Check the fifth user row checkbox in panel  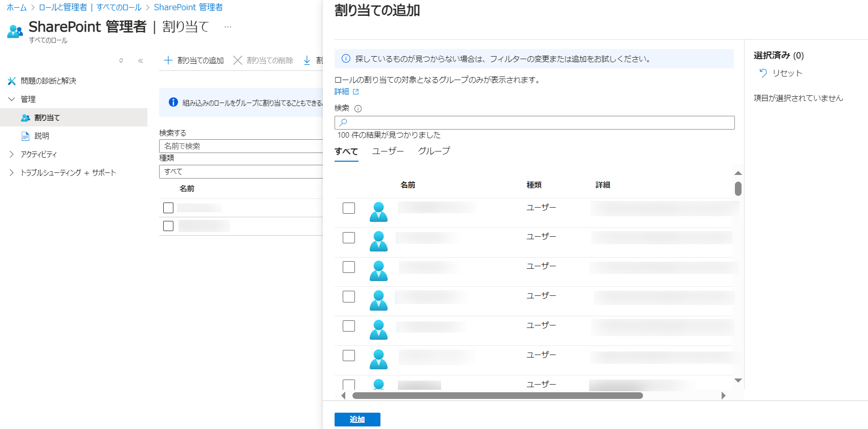349,326
